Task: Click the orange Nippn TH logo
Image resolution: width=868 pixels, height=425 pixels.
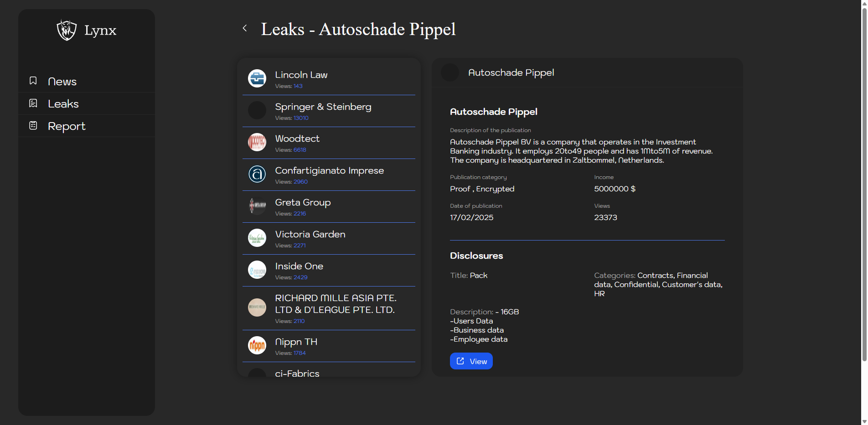Action: [x=257, y=345]
